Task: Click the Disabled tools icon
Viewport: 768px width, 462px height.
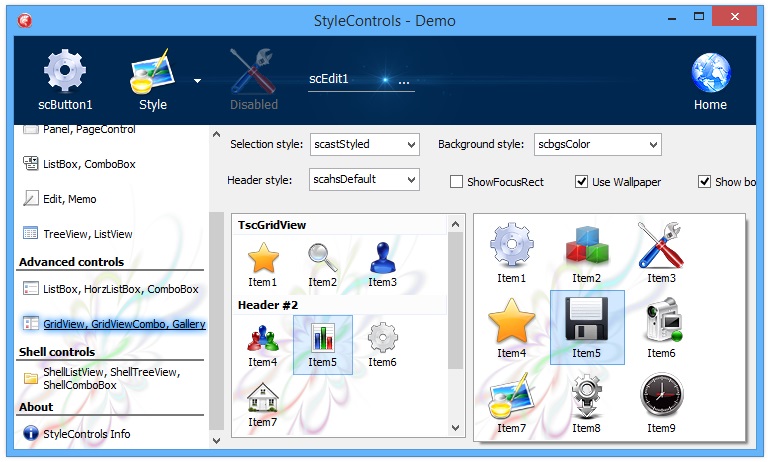Action: (x=253, y=71)
